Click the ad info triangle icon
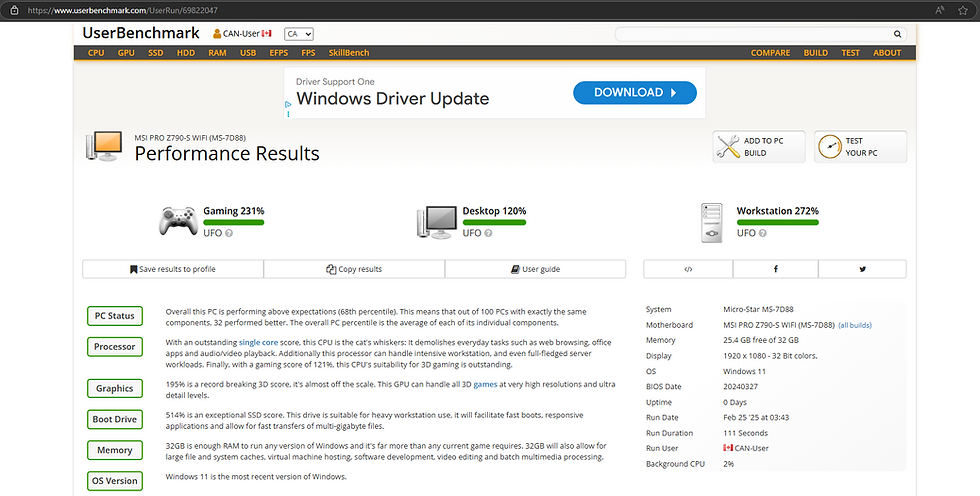This screenshot has width=980, height=496. (288, 105)
